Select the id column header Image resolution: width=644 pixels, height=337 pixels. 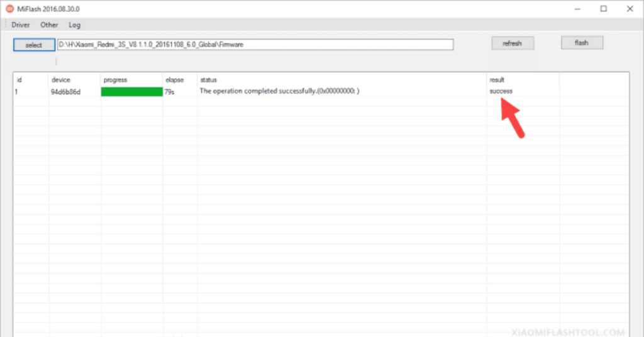[19, 80]
